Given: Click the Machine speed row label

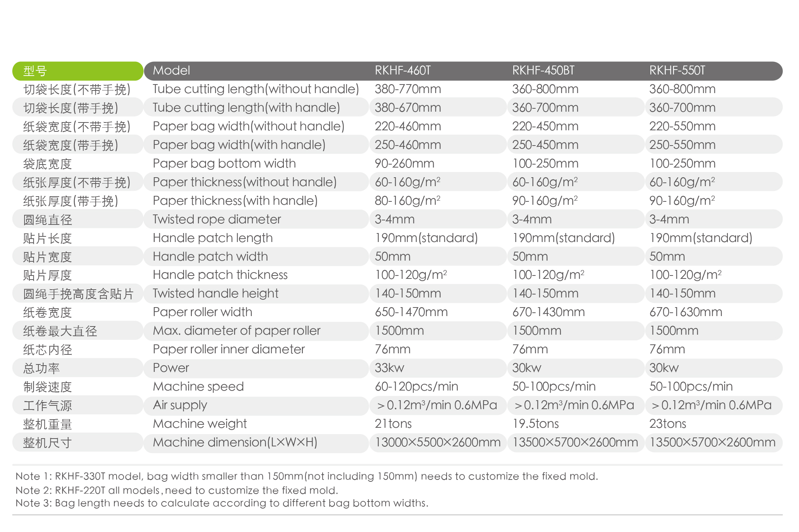Looking at the screenshot, I should [198, 386].
